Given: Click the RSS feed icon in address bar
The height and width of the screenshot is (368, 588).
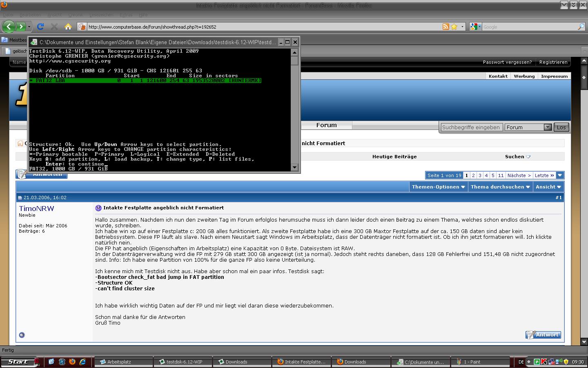Looking at the screenshot, I should click(446, 27).
